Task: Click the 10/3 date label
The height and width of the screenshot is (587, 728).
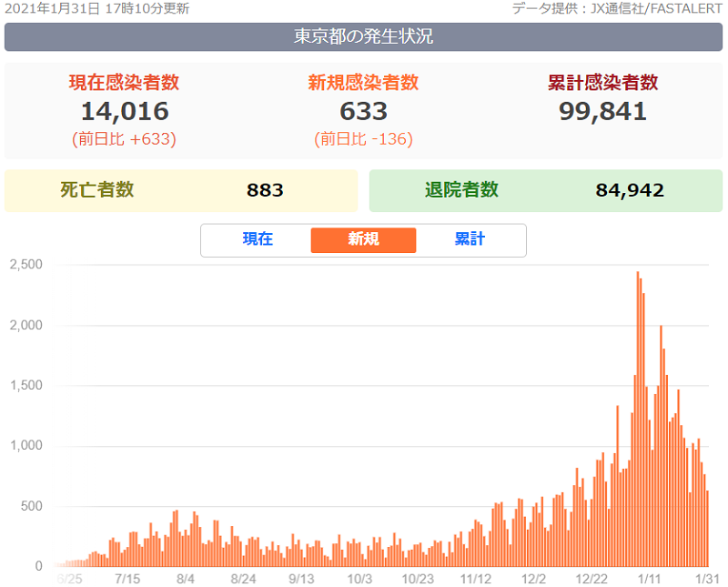Action: [x=359, y=579]
